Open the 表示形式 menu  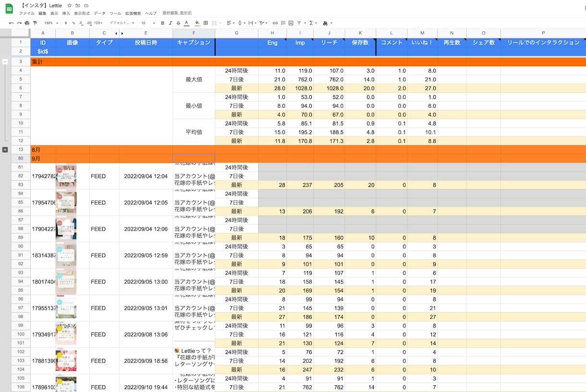pyautogui.click(x=82, y=13)
